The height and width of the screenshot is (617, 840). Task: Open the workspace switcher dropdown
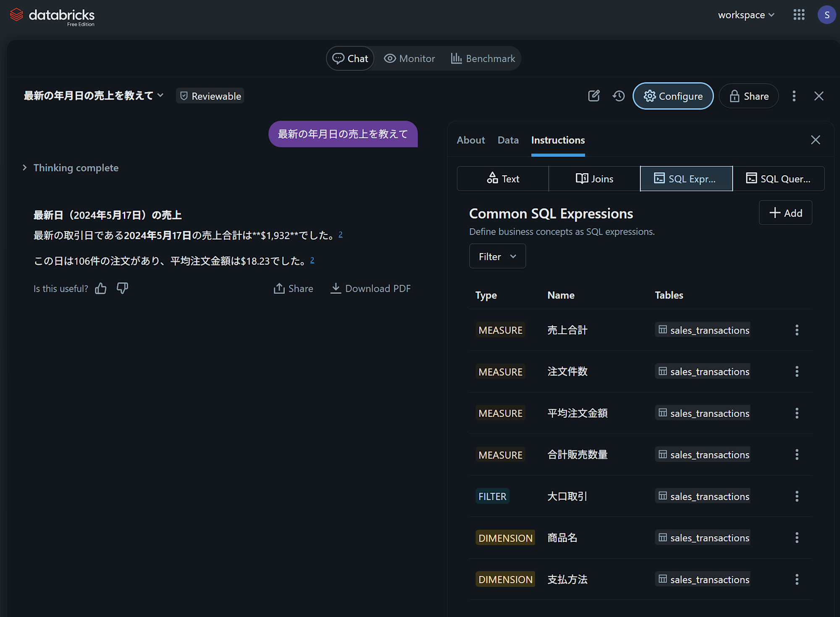(746, 15)
